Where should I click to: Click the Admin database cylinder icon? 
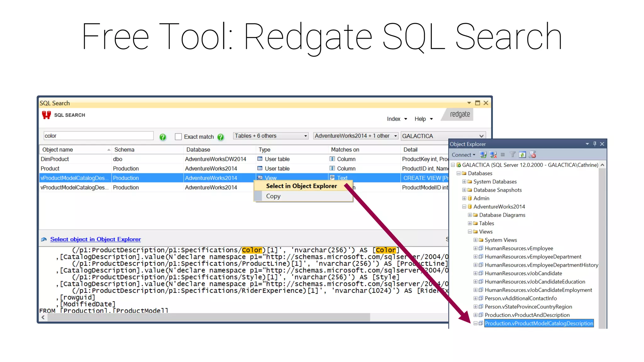pyautogui.click(x=470, y=198)
